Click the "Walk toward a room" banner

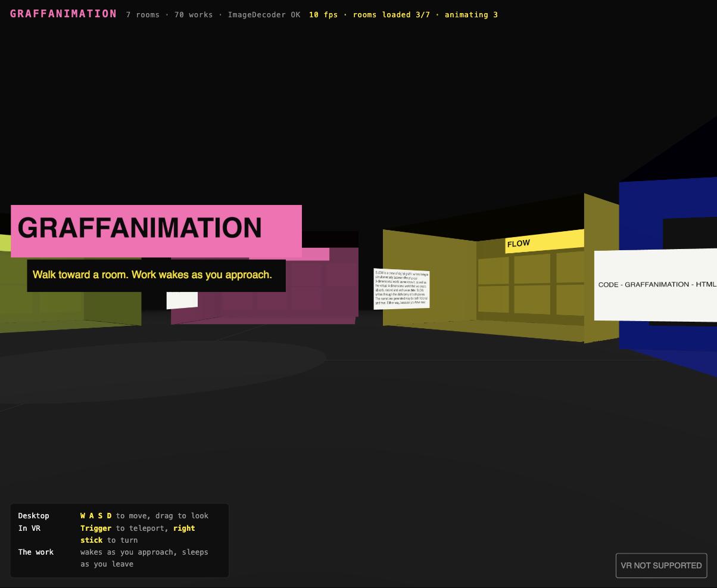(156, 275)
